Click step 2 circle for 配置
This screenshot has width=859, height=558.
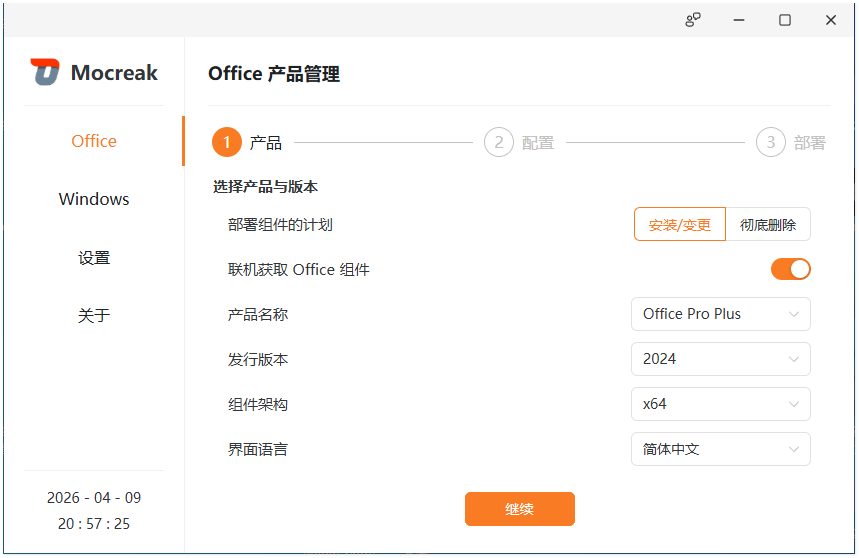(x=498, y=143)
